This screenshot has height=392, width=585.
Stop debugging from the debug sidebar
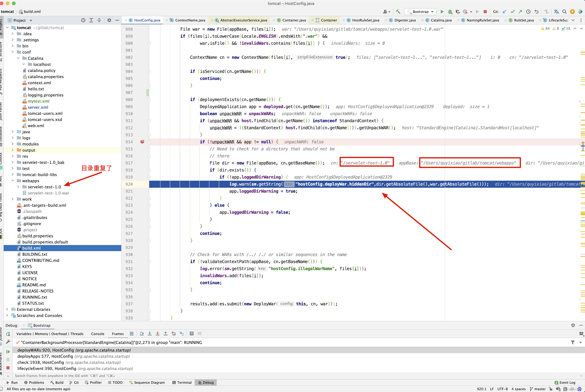click(8, 368)
